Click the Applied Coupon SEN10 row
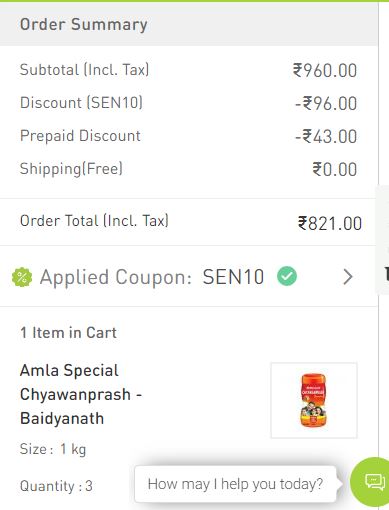The image size is (389, 510). pyautogui.click(x=189, y=277)
